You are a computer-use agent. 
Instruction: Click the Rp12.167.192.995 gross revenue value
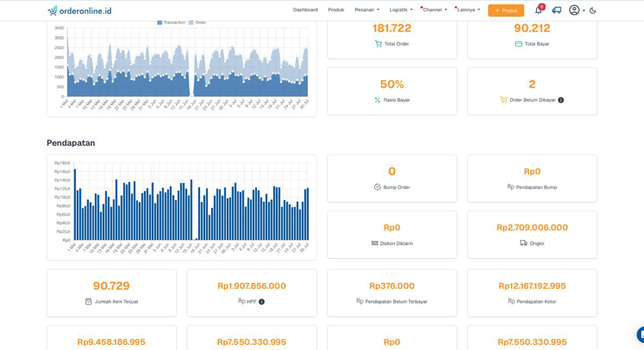(532, 286)
